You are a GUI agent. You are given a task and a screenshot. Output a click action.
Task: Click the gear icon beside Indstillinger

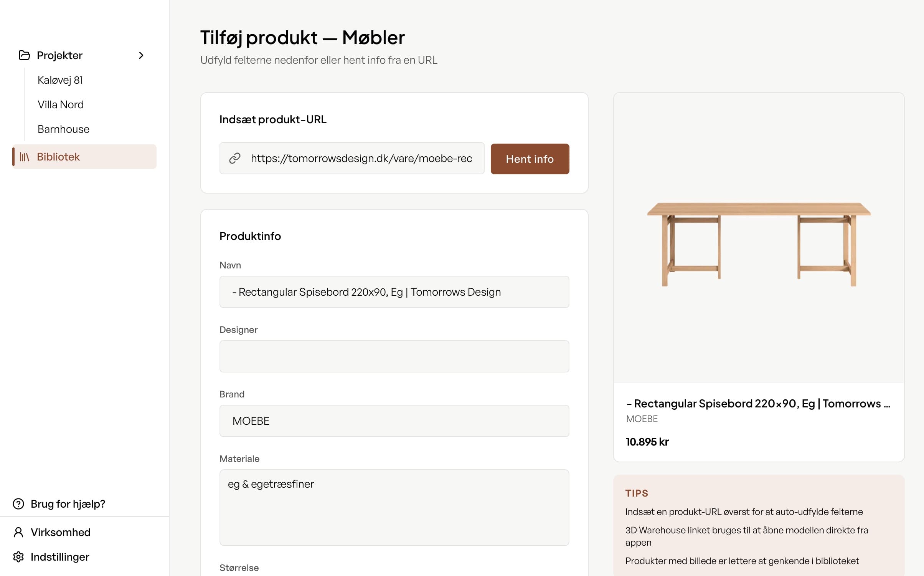[x=18, y=557]
